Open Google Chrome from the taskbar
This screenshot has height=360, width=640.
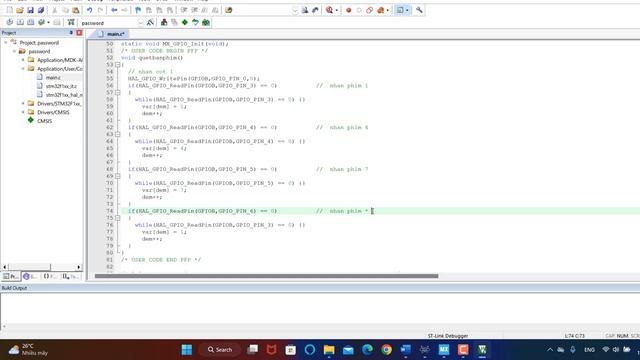pos(387,350)
